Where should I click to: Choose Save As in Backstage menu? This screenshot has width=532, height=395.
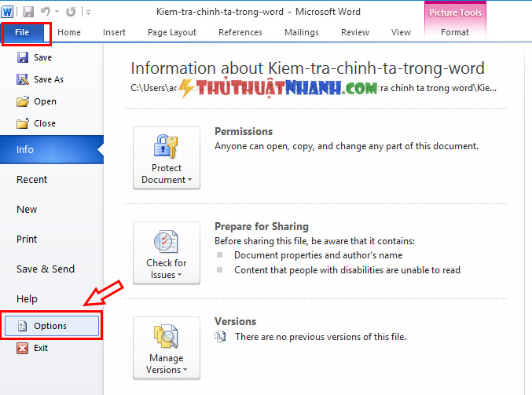point(49,79)
